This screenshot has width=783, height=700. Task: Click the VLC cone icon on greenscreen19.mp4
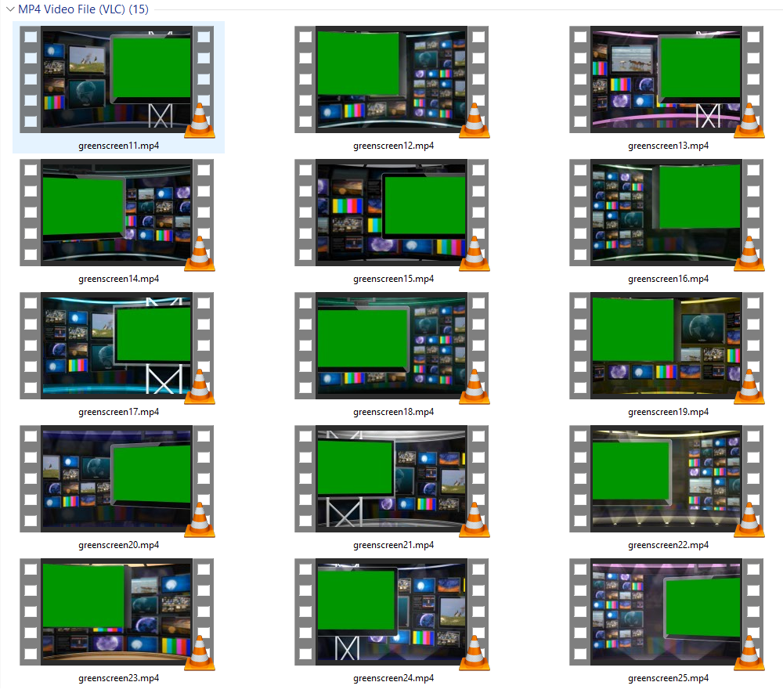click(x=749, y=387)
